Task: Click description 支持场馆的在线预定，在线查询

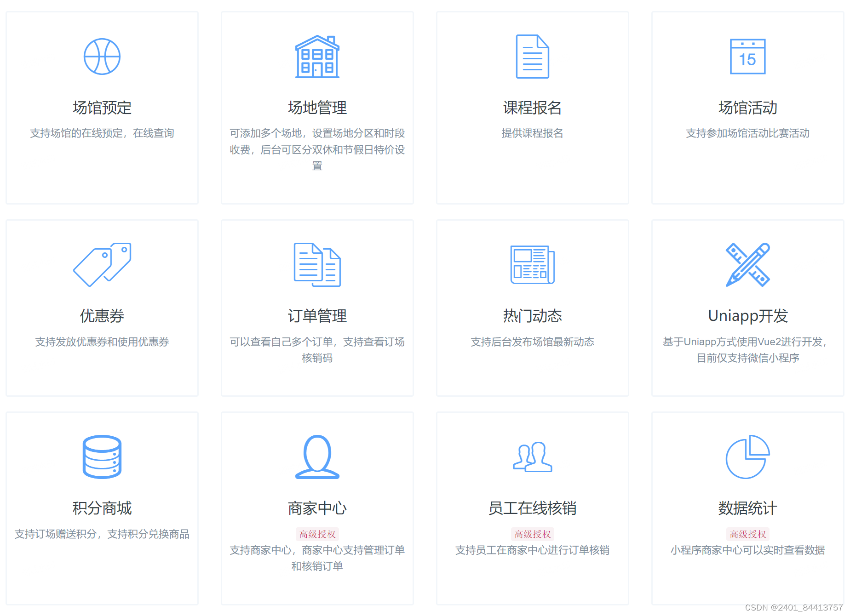Action: [102, 133]
